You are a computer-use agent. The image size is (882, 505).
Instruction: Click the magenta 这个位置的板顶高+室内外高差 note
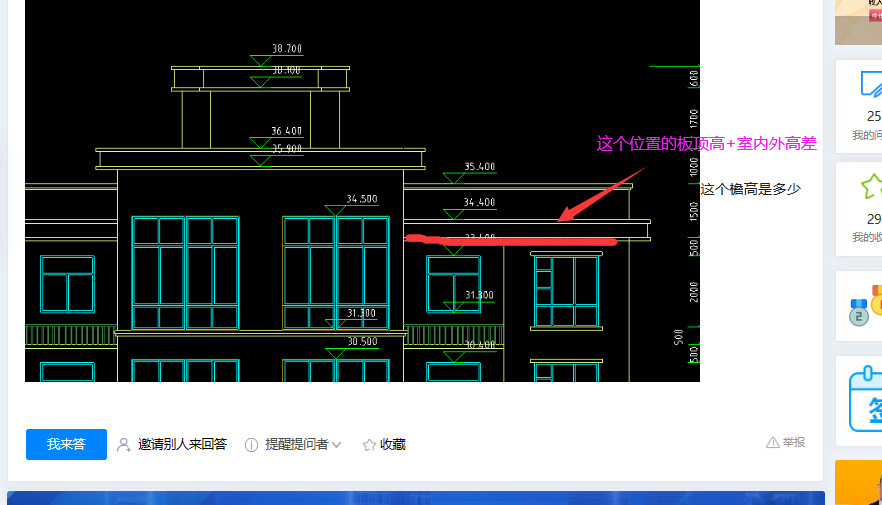pos(706,144)
